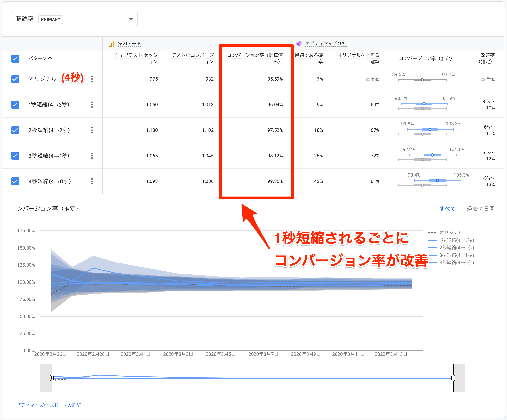Viewport: 507px width, 420px height.
Task: Click the 改善率（推定）column header
Action: click(x=485, y=58)
